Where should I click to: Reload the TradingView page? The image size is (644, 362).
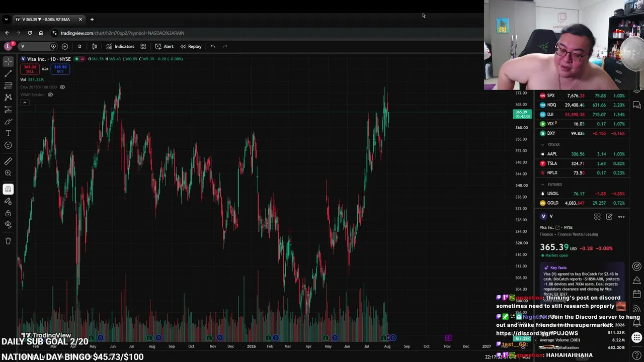tap(30, 33)
